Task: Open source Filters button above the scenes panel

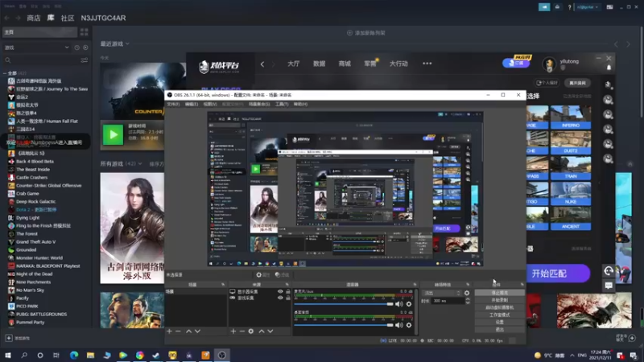Action: click(282, 275)
